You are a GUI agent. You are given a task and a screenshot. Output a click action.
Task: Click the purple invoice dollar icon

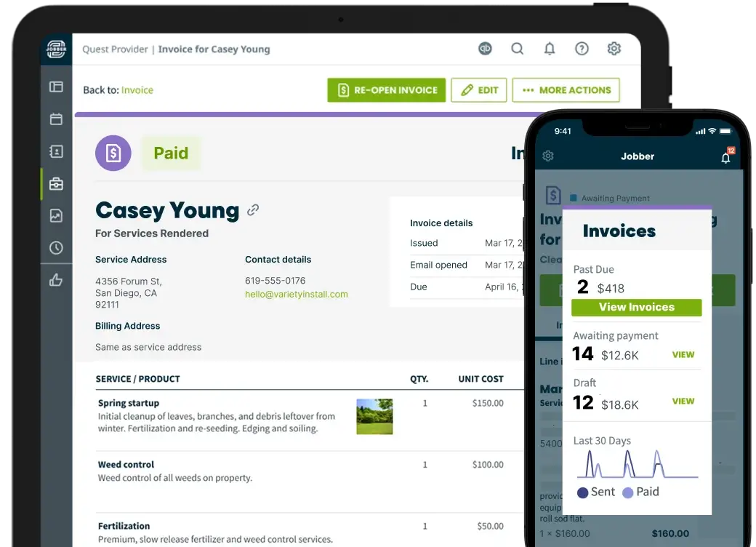click(x=113, y=153)
